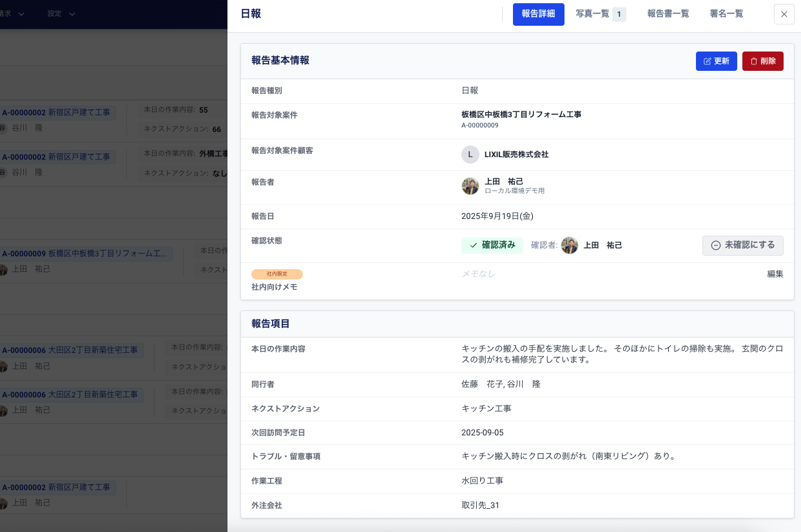
Task: Click the メモなし memo placeholder field
Action: pos(478,274)
